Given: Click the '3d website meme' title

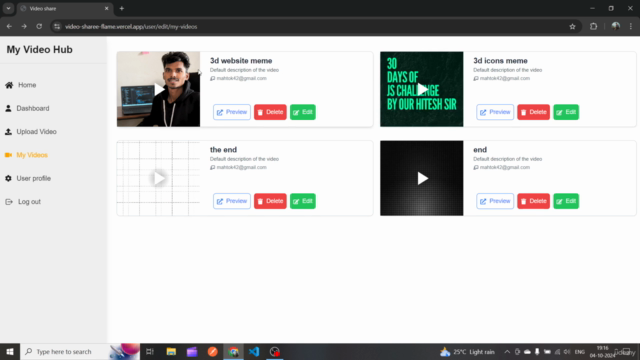Looking at the screenshot, I should pos(241,60).
